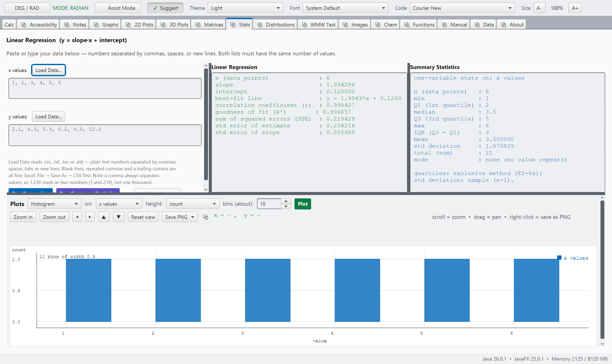This screenshot has height=364, width=612.
Task: Click the blue x values legend marker
Action: click(x=559, y=258)
